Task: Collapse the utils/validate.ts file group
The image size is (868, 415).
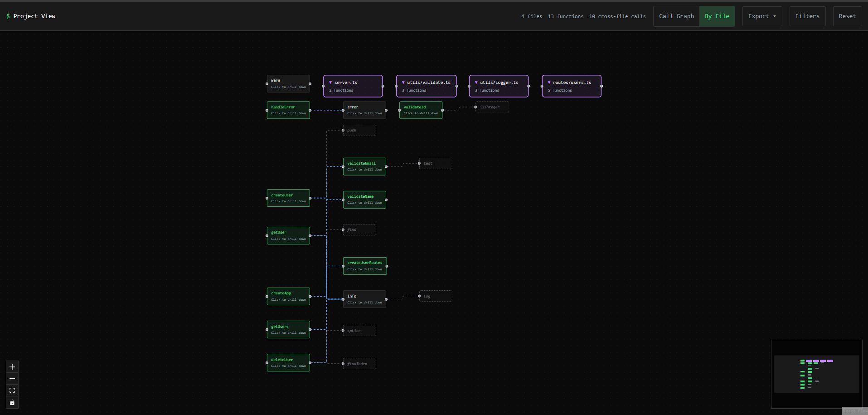Action: coord(403,83)
